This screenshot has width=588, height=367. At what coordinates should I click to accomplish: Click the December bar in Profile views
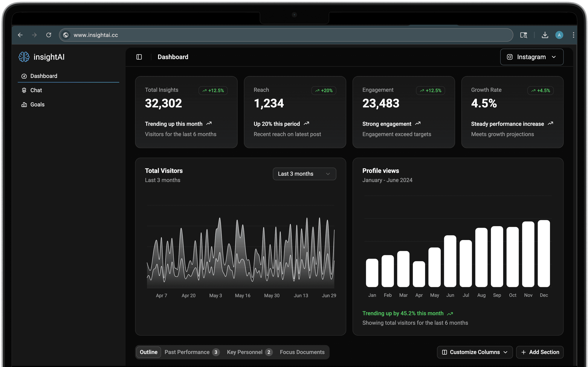coord(543,253)
